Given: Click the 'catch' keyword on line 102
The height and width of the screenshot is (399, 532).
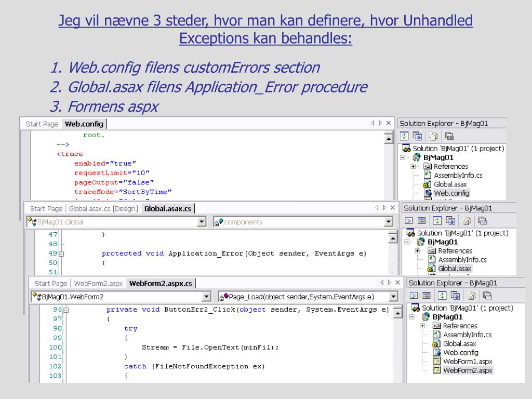Looking at the screenshot, I should 135,366.
